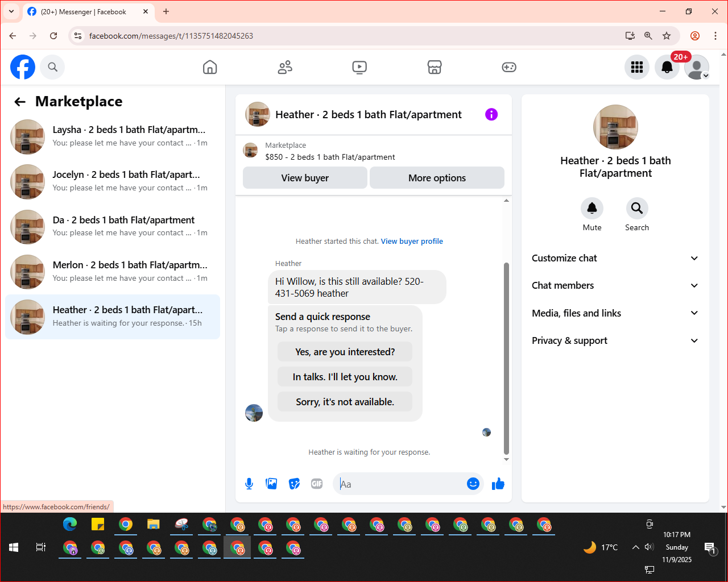Open a new browser tab

pyautogui.click(x=166, y=11)
